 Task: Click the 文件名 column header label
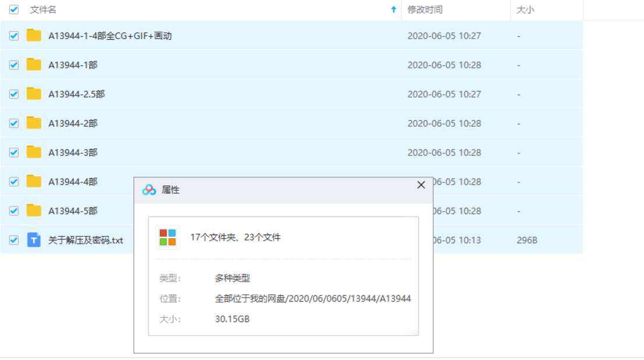[x=43, y=10]
